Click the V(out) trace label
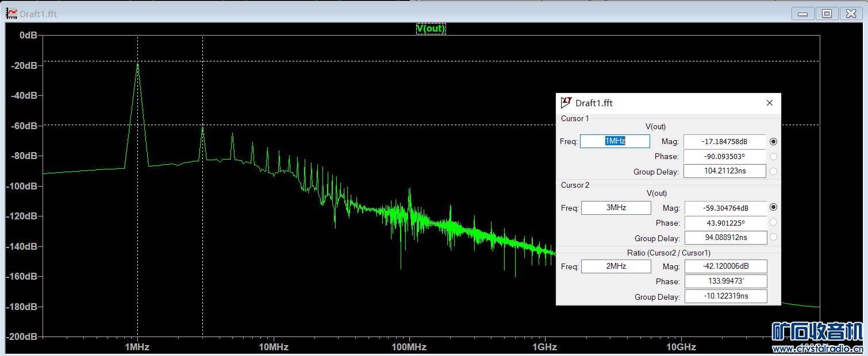868x356 pixels. (431, 29)
